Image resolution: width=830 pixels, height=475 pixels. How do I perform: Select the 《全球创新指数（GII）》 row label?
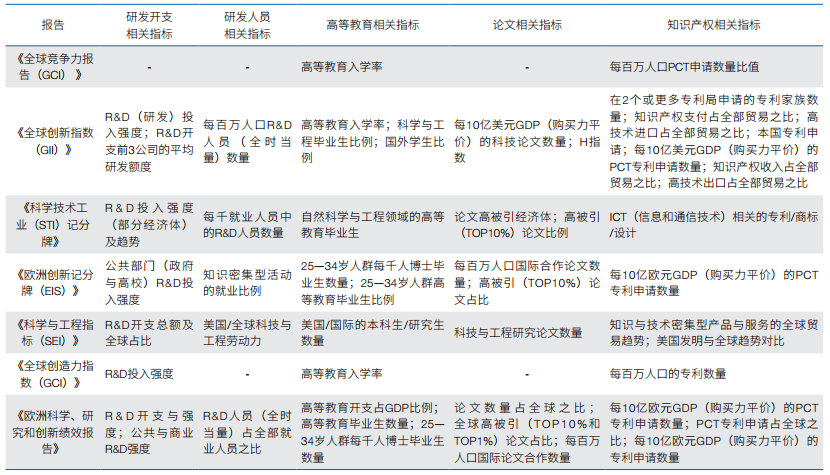[x=53, y=141]
